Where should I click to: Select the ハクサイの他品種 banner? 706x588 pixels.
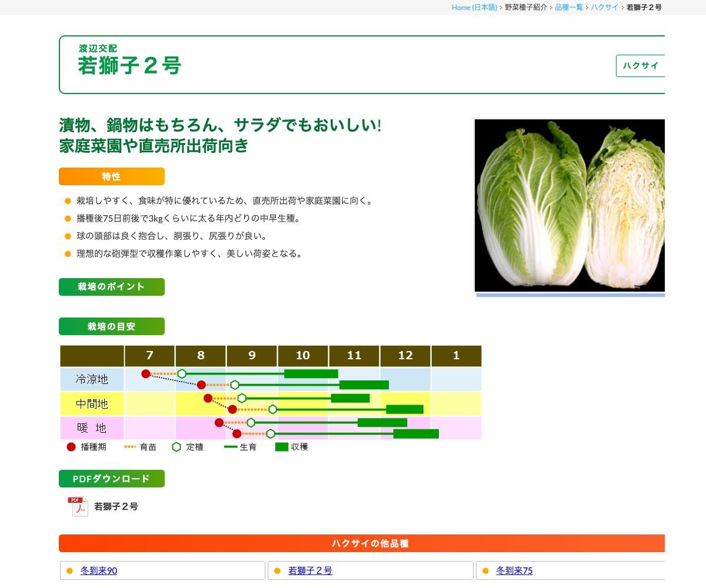(361, 543)
